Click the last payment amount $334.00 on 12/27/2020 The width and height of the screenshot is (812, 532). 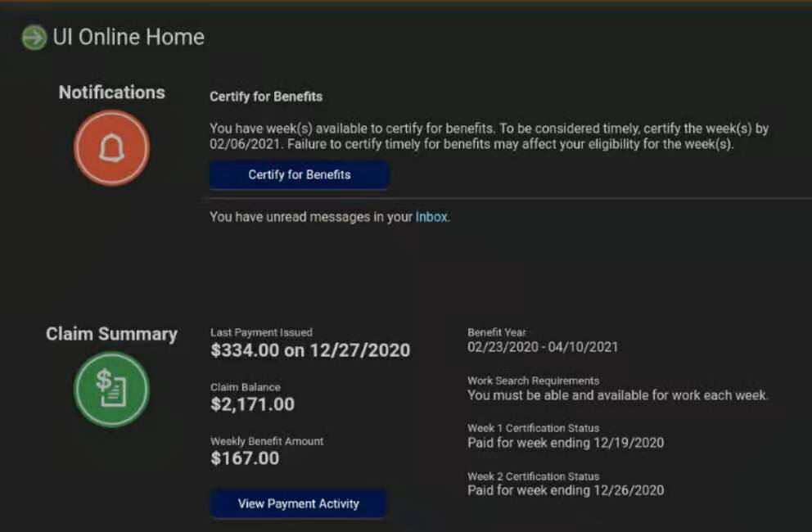[x=310, y=351]
